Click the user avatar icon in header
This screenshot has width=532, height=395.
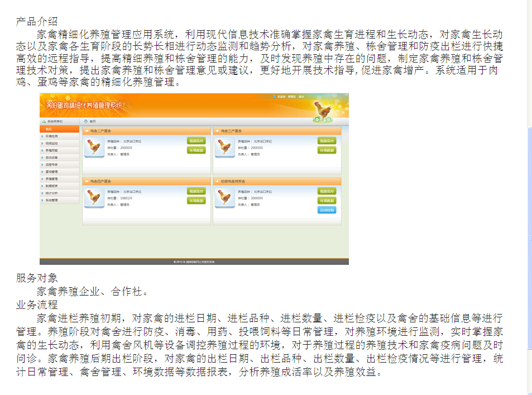point(274,97)
